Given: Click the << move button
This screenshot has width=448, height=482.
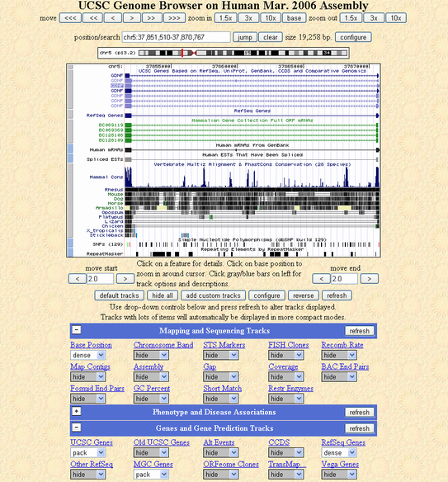Looking at the screenshot, I should point(93,18).
